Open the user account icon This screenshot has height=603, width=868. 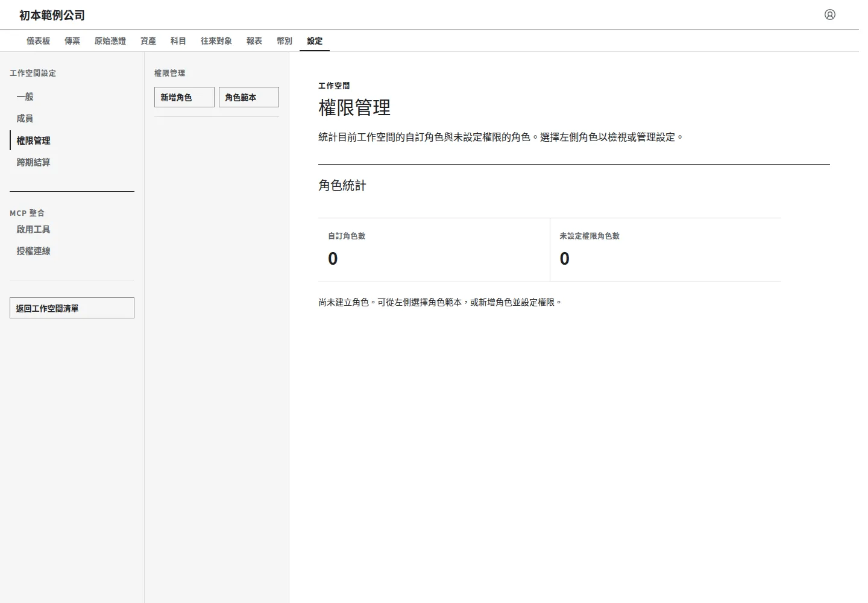point(830,14)
